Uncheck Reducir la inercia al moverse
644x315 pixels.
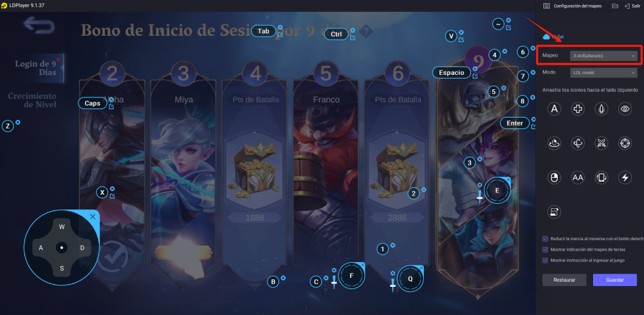pyautogui.click(x=545, y=239)
